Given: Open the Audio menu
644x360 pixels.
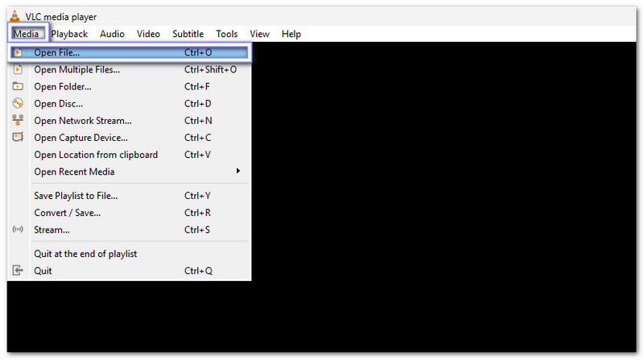Looking at the screenshot, I should (112, 34).
